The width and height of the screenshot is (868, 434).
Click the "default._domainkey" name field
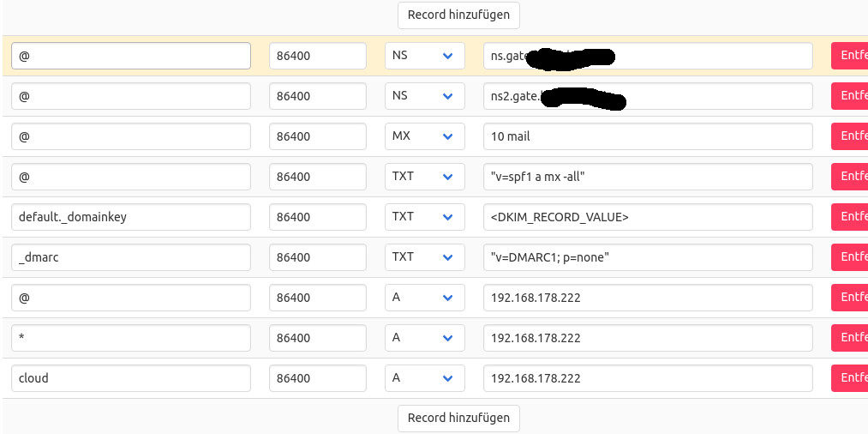click(130, 217)
